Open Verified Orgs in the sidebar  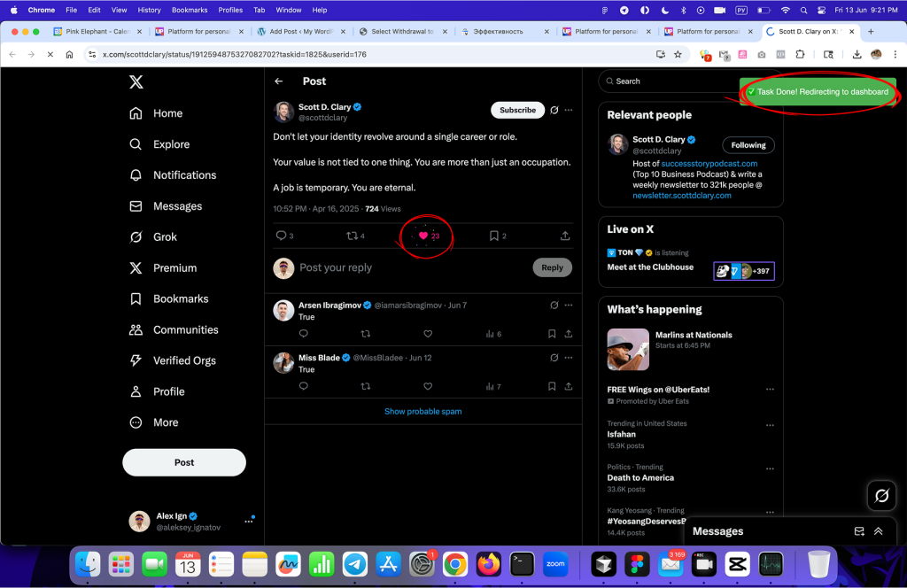tap(173, 360)
